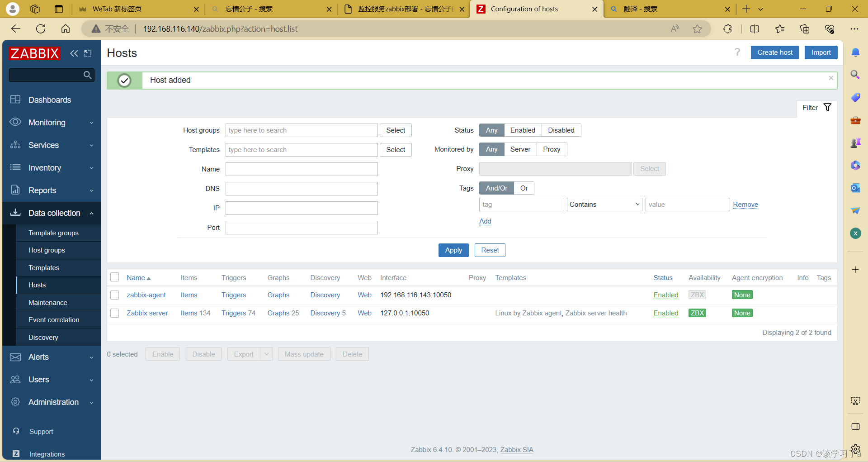
Task: Check the zabbix-agent row checkbox
Action: (x=115, y=295)
